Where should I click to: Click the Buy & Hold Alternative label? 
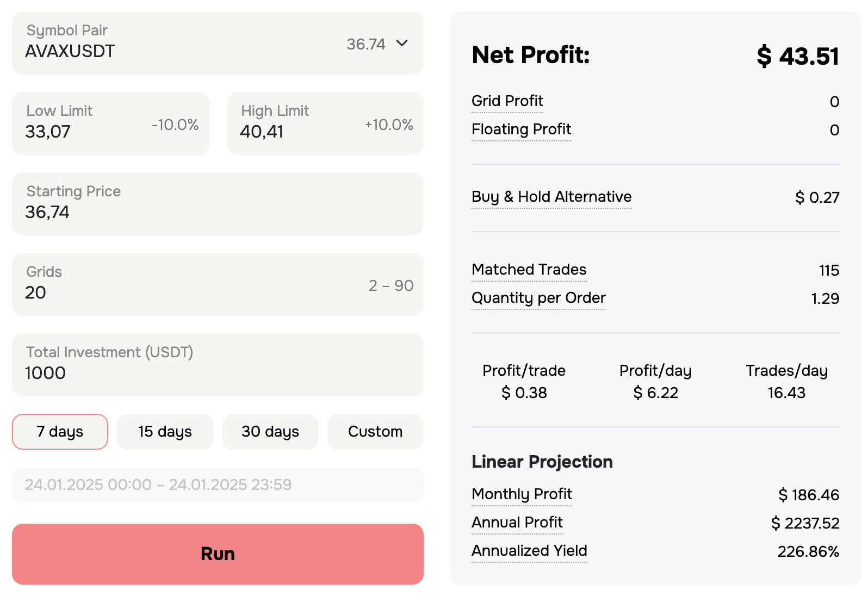coord(551,197)
